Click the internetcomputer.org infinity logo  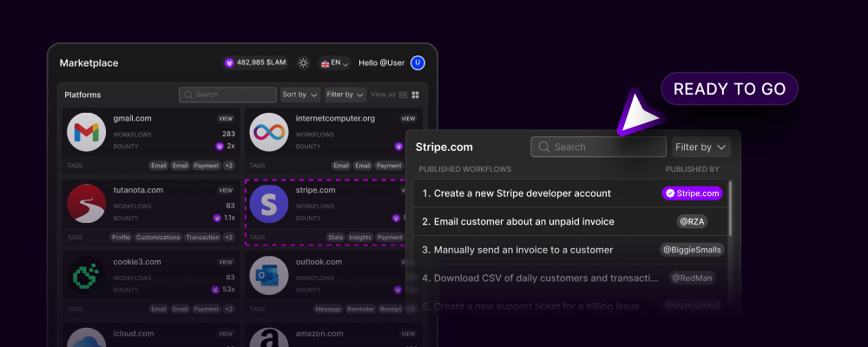click(269, 132)
